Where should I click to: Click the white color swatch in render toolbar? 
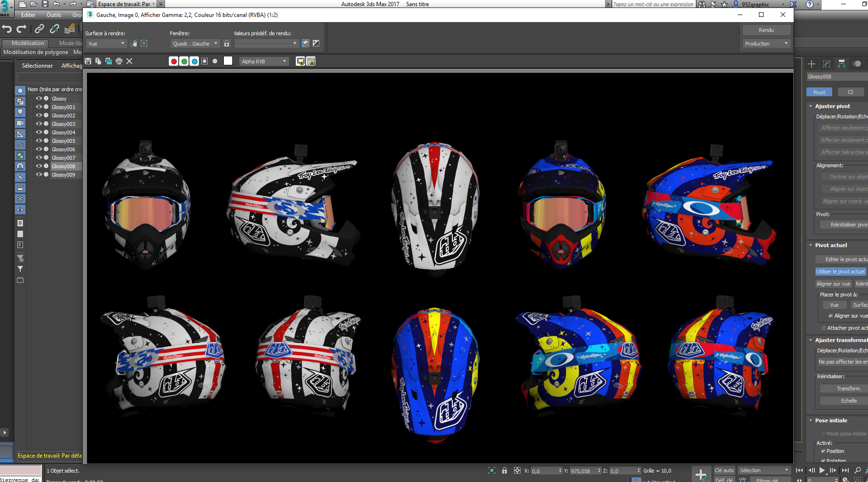point(228,61)
